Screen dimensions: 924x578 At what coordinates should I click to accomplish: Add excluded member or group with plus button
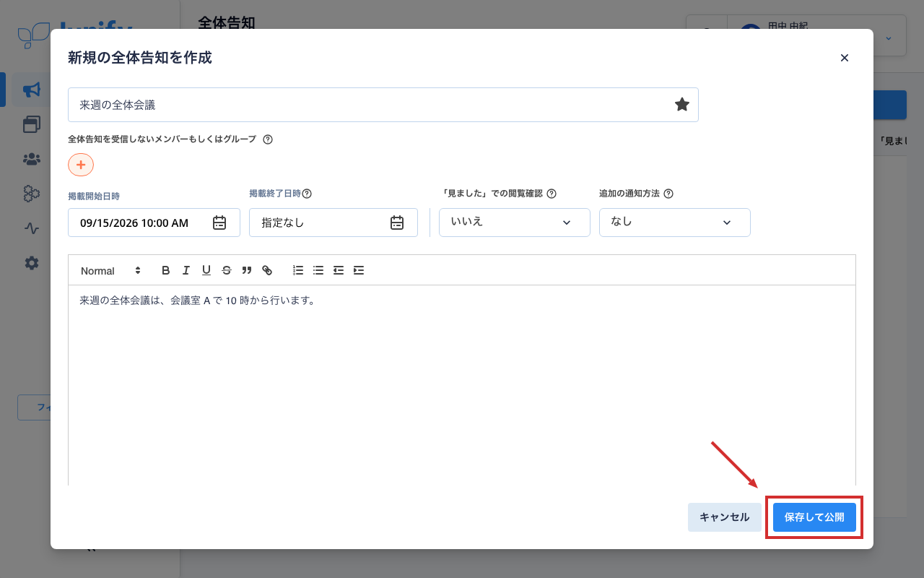81,165
